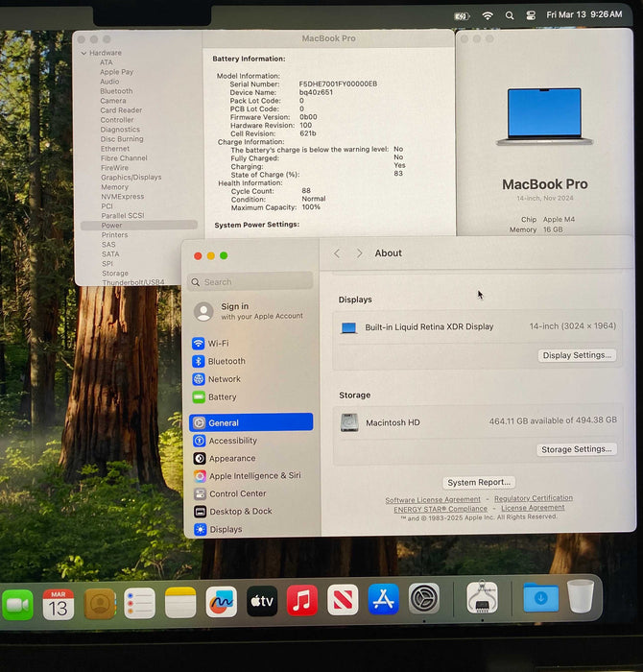Viewport: 643px width, 672px height.
Task: Click the Battery icon in Settings sidebar
Action: [x=199, y=397]
